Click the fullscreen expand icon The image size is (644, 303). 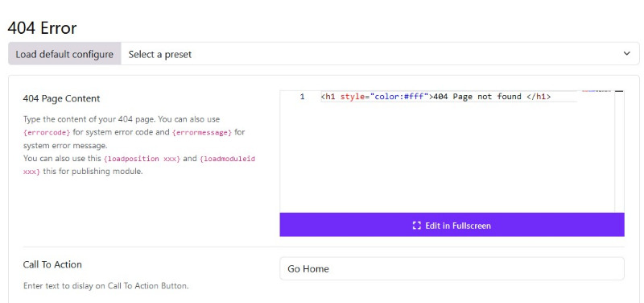tap(416, 226)
